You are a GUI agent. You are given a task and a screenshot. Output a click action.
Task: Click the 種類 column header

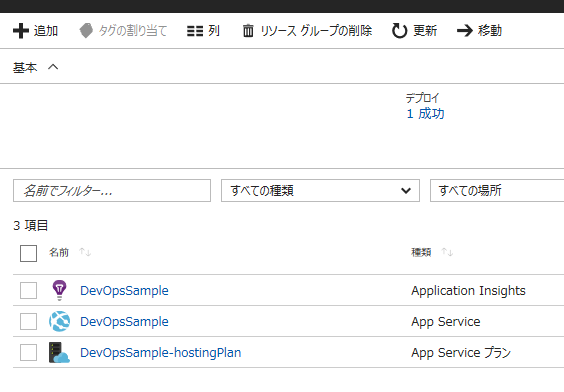coord(421,252)
